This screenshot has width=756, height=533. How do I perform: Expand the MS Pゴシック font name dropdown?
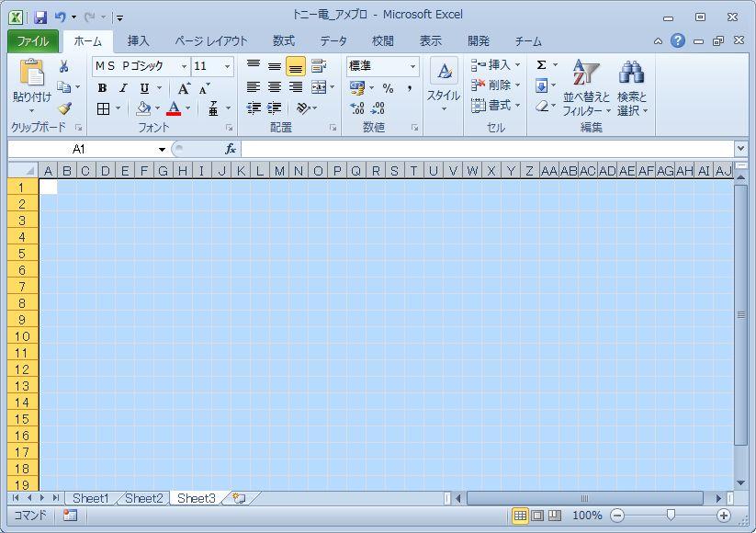[x=184, y=67]
